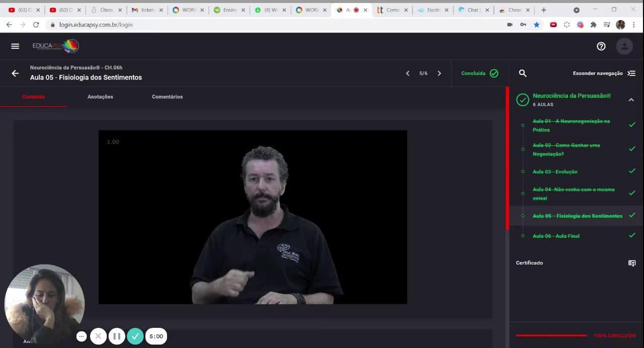
Task: Pause the screen recording
Action: pos(116,336)
